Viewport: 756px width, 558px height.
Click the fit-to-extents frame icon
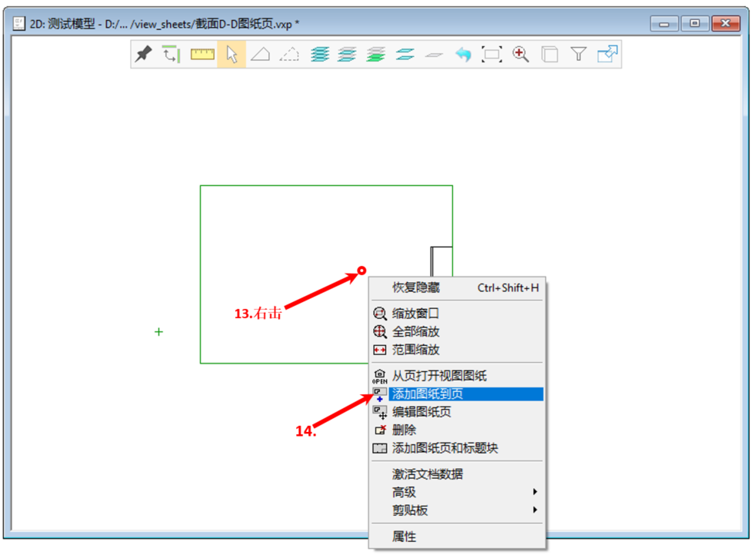[x=491, y=54]
